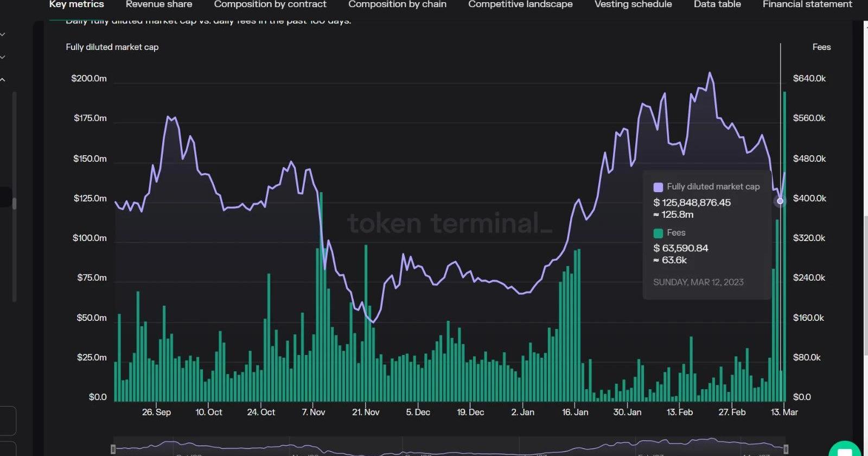Viewport: 868px width, 456px height.
Task: Collapse the third sidebar section with up chevron
Action: coord(3,80)
